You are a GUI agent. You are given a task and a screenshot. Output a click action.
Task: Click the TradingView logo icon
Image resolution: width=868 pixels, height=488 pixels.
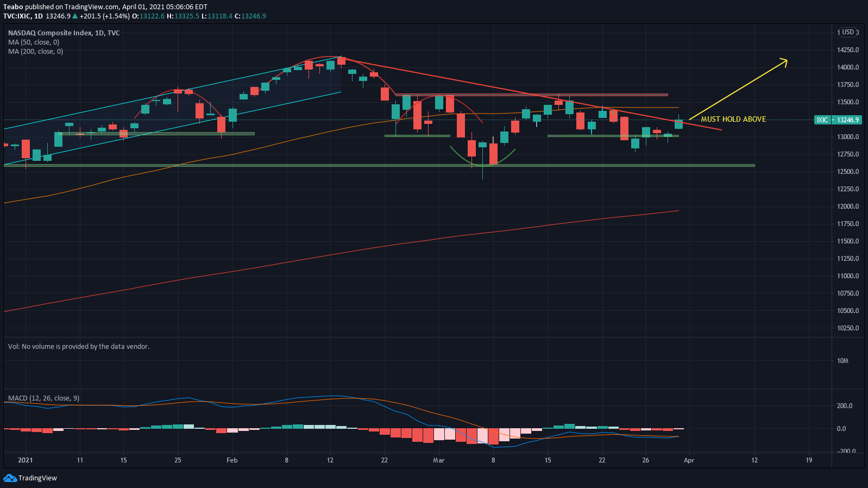(10, 478)
